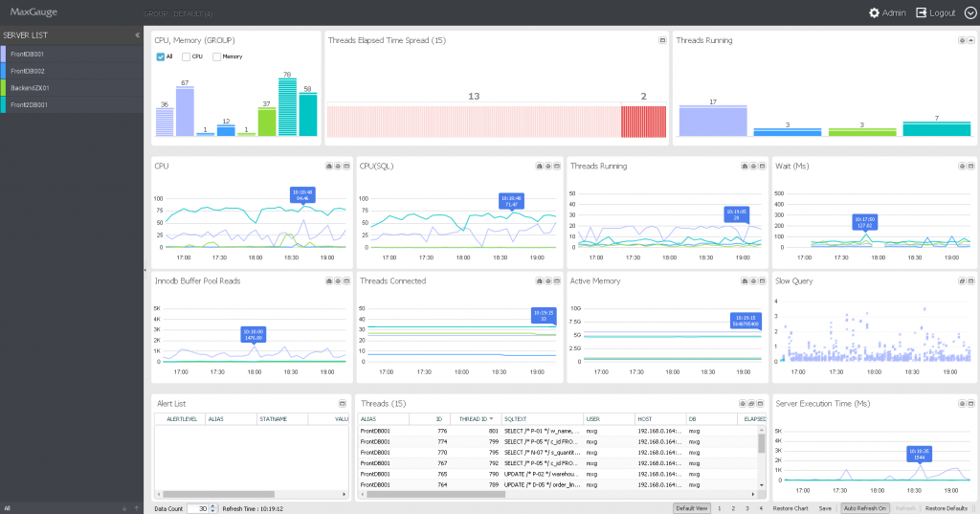Maximize the Threads (15) table panel
The image size is (980, 514).
[x=761, y=404]
